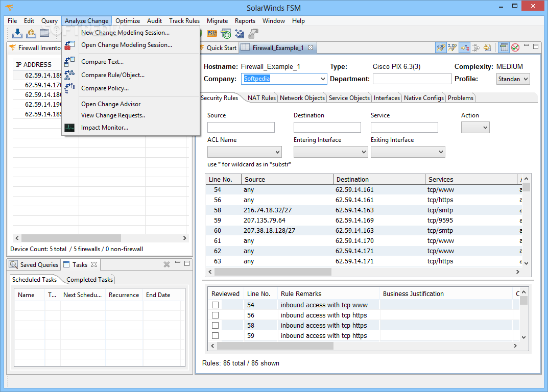The width and height of the screenshot is (548, 392).
Task: Switch to the NAT Rules tab
Action: point(261,98)
